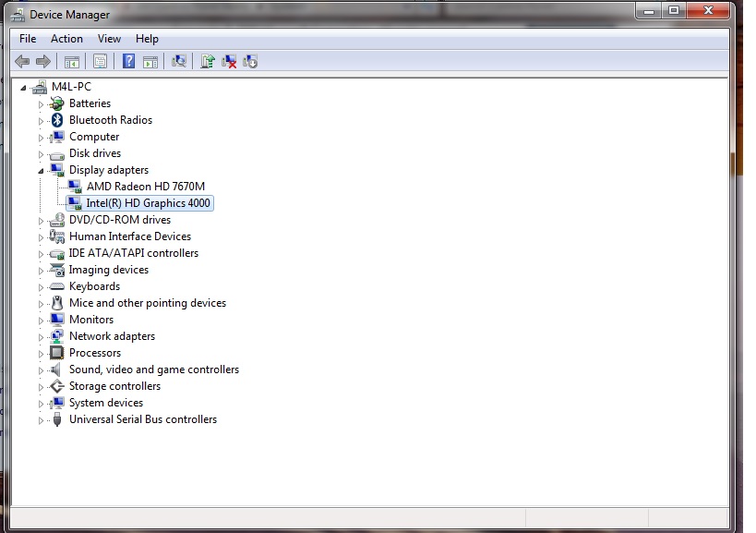Viewport: 756px width, 533px height.
Task: Click the Bluetooth Radios icon
Action: tap(57, 120)
